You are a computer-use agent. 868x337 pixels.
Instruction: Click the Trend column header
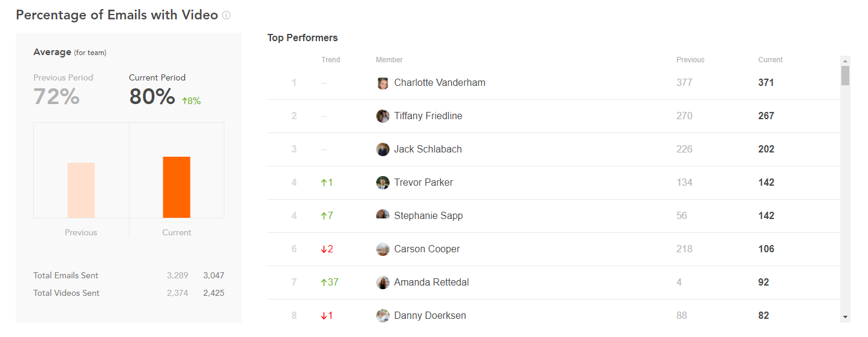pos(331,60)
